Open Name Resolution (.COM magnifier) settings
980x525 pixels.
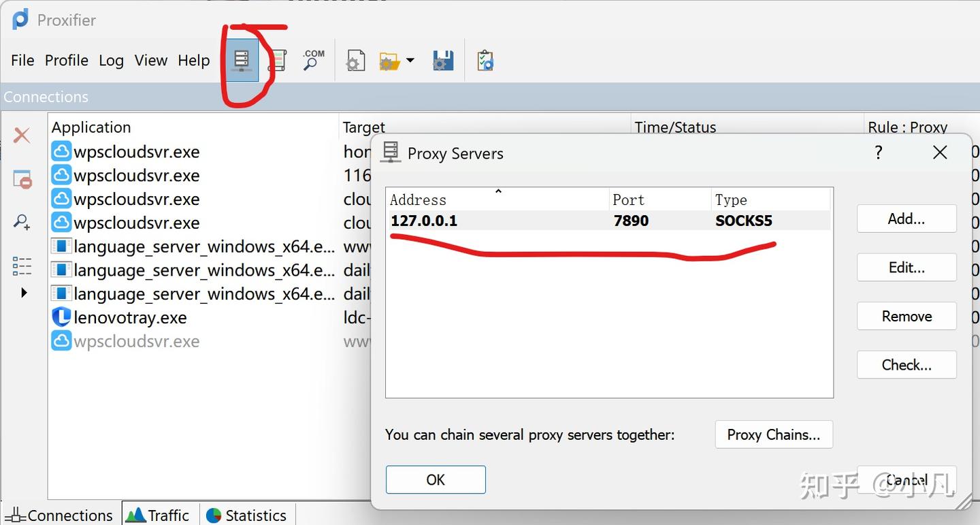coord(313,61)
